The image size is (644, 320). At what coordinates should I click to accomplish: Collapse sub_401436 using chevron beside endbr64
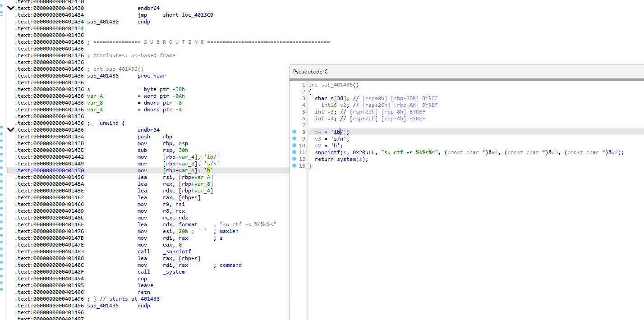[11, 130]
